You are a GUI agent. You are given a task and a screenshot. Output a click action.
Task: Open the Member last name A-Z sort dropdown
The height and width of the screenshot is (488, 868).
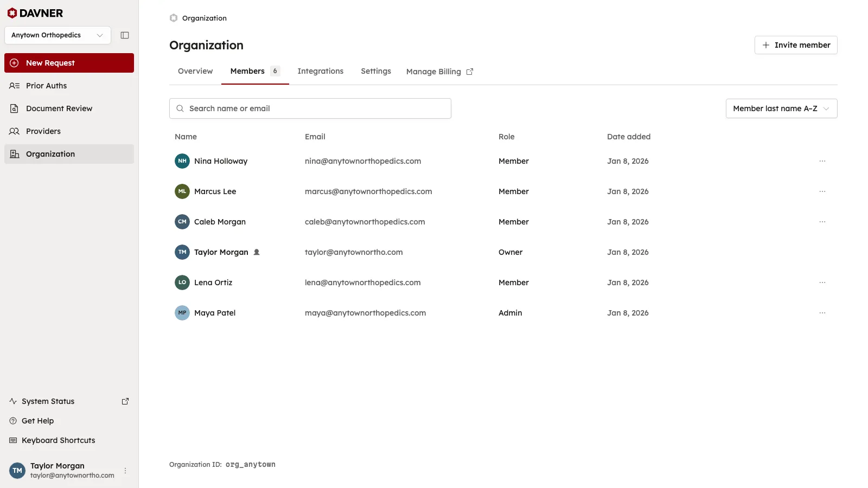pyautogui.click(x=781, y=108)
